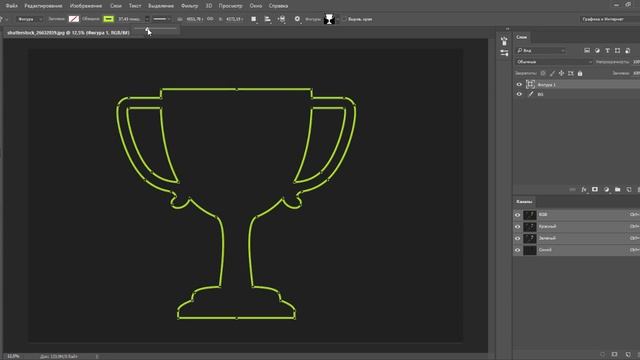
Task: Select the BG layer row
Action: [576, 94]
